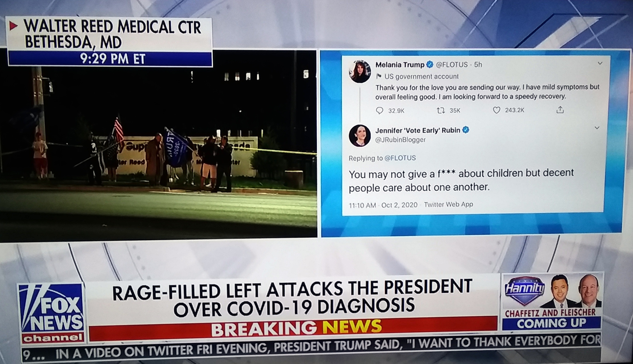Image resolution: width=633 pixels, height=364 pixels.
Task: Click the blue verified badge beside Melania Trump
Action: click(430, 65)
